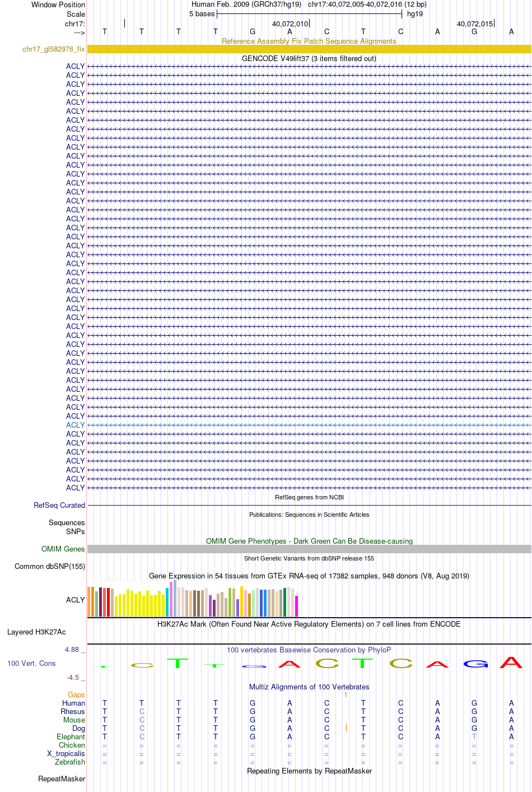Click the large red A conservation logo letter at right edge
The width and height of the screenshot is (532, 792).
[511, 662]
